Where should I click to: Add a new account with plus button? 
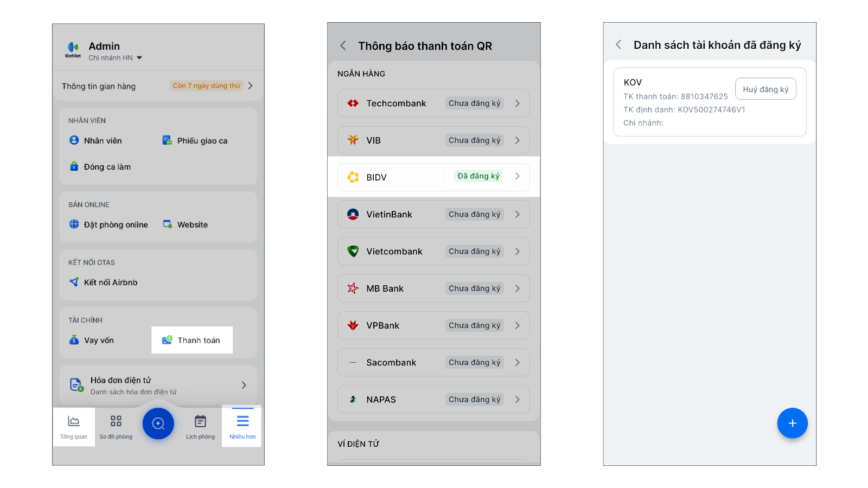[792, 423]
